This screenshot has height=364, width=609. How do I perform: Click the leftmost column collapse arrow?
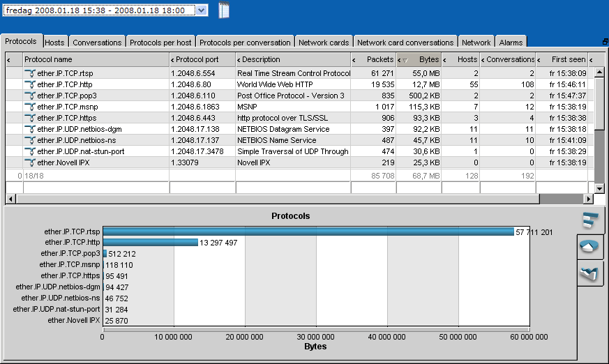point(9,60)
